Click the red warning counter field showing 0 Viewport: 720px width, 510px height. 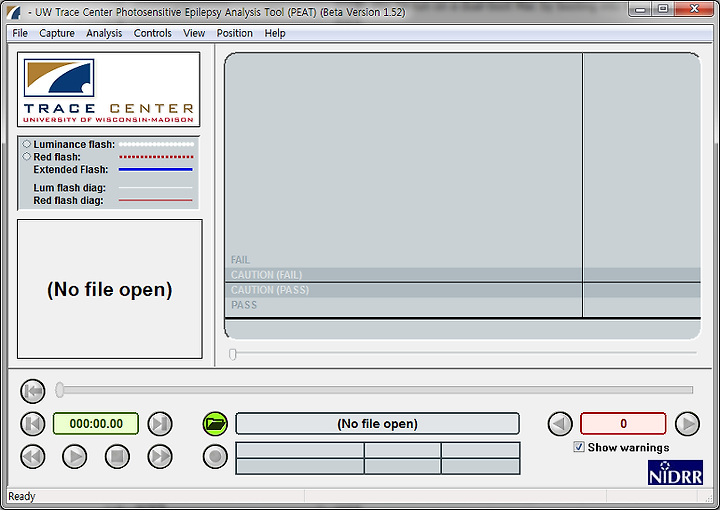(623, 423)
